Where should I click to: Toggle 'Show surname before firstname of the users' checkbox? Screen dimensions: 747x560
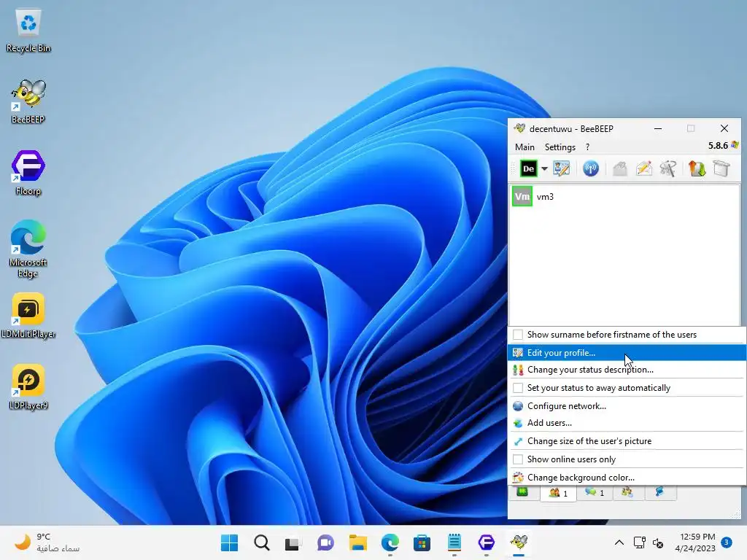click(518, 335)
